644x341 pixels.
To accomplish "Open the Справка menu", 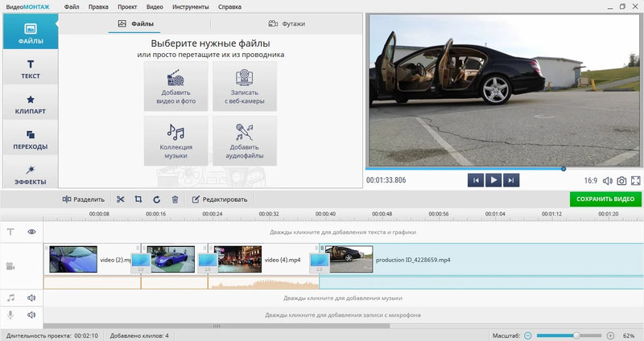I will click(229, 6).
